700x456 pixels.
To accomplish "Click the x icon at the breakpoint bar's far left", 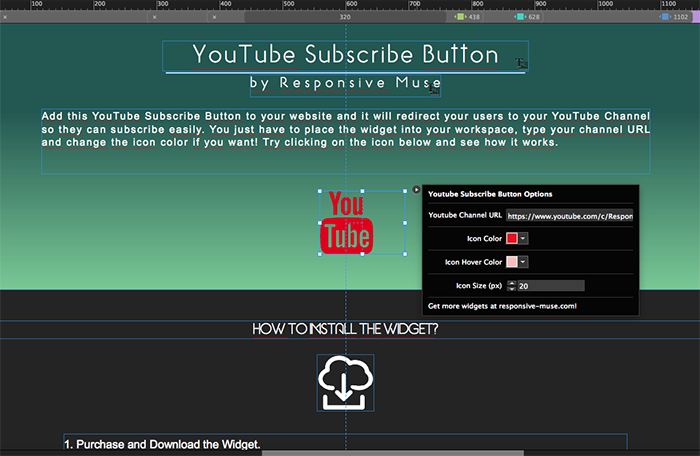I will coord(5,17).
